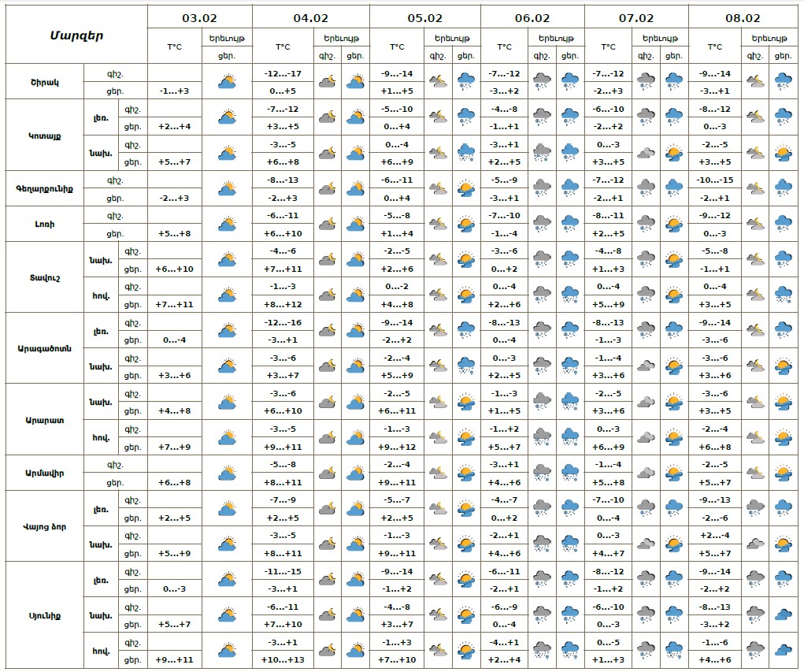The height and width of the screenshot is (672, 804).
Task: Click Լոռի weather icon for 03.02
Action: (227, 224)
